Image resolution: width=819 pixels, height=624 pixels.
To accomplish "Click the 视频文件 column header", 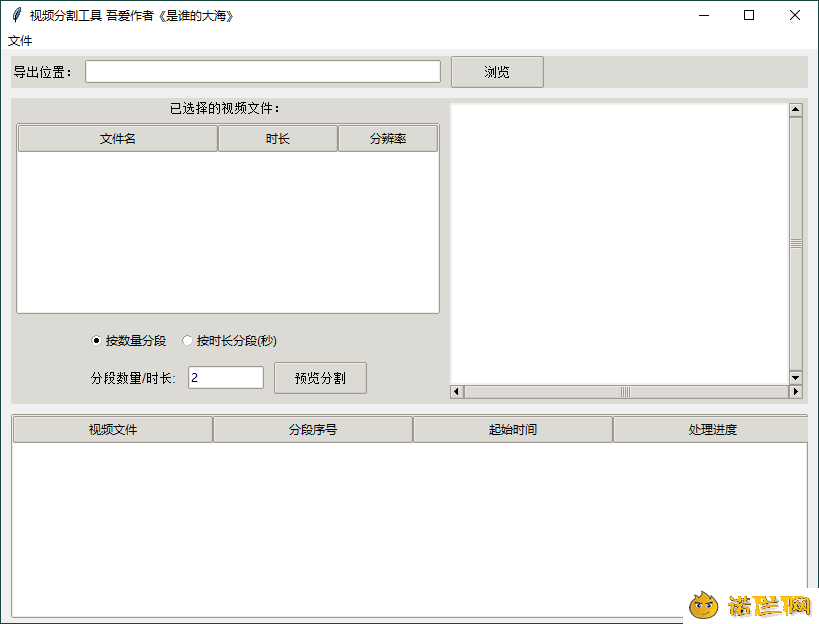I will point(113,429).
